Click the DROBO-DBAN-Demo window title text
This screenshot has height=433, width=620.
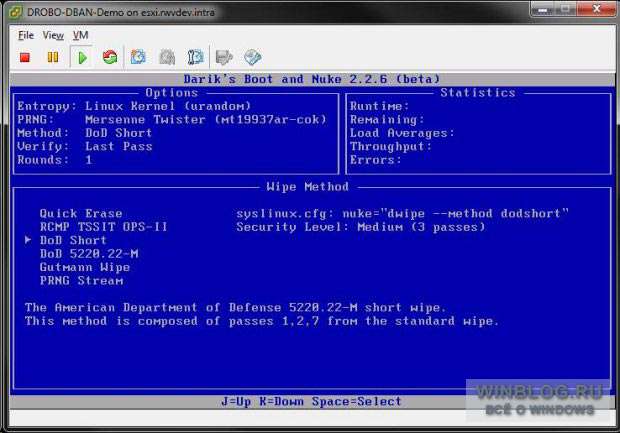click(x=121, y=12)
